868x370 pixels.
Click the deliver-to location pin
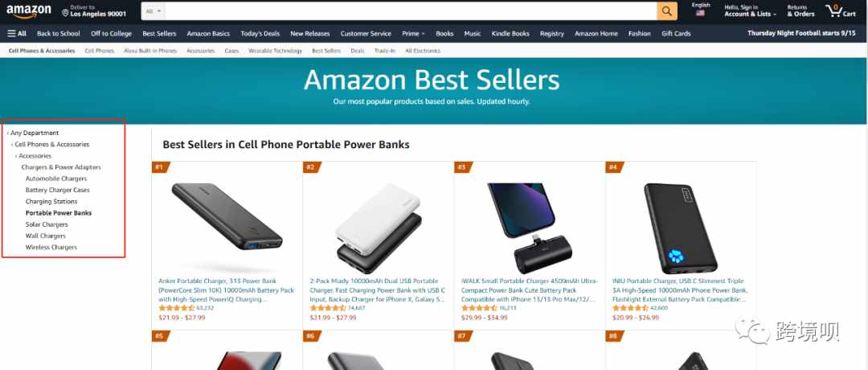pyautogui.click(x=65, y=12)
